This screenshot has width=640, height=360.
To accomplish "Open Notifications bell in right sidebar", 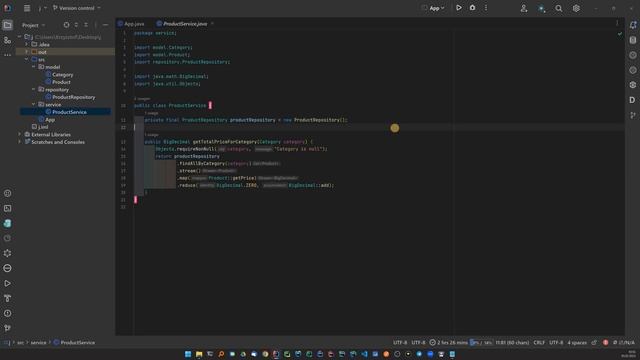I will pyautogui.click(x=633, y=25).
